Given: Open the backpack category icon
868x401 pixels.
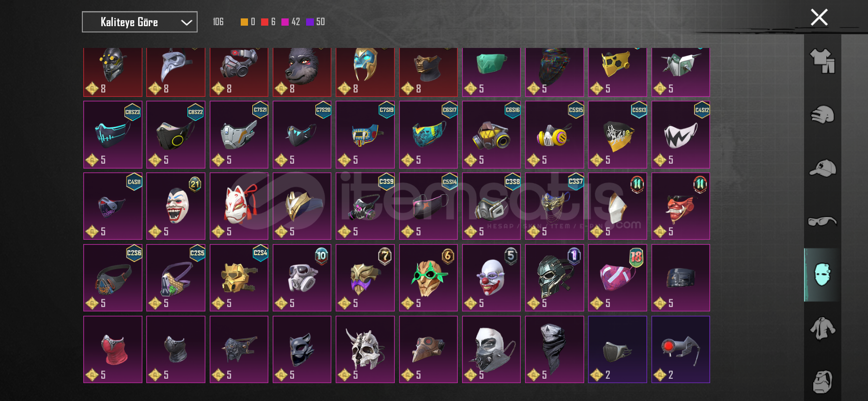Looking at the screenshot, I should pyautogui.click(x=822, y=382).
